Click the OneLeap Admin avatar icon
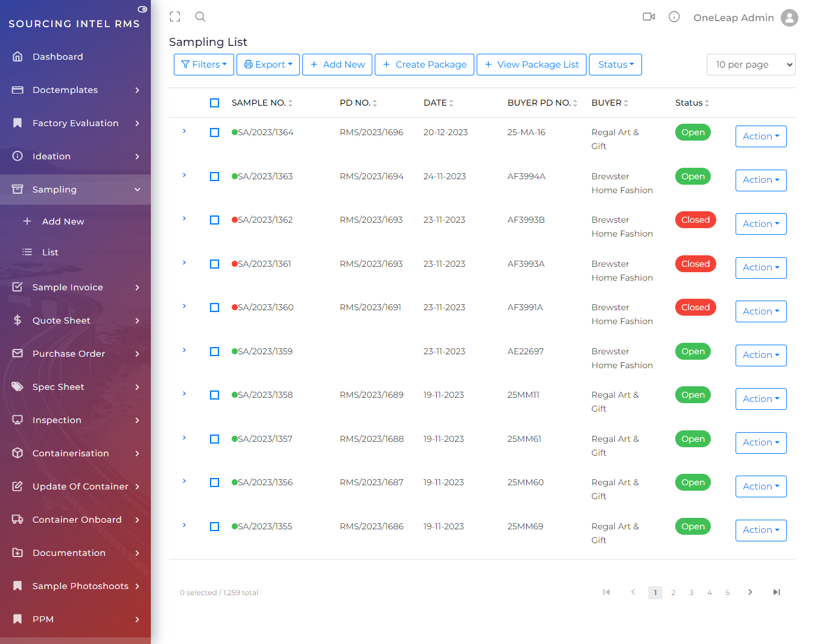The width and height of the screenshot is (814, 644). (x=789, y=18)
